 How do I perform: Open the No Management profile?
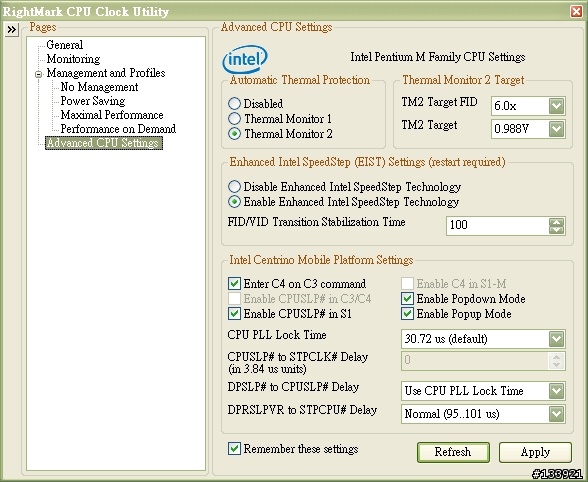[x=99, y=87]
